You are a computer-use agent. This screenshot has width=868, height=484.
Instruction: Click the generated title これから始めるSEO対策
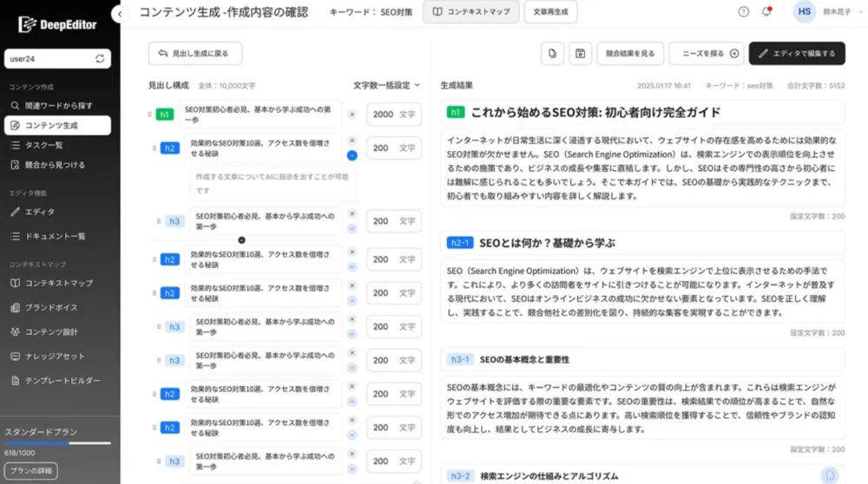pos(595,113)
